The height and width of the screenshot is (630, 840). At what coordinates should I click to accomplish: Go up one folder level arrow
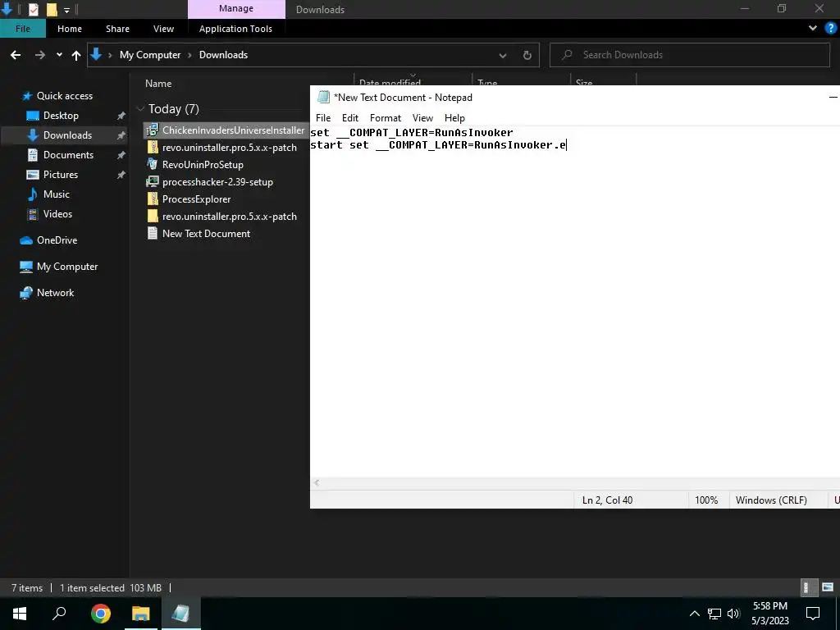[x=76, y=55]
